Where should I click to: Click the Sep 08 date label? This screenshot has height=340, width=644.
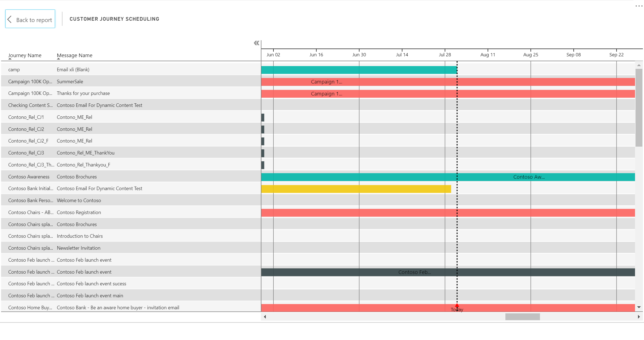pyautogui.click(x=573, y=55)
